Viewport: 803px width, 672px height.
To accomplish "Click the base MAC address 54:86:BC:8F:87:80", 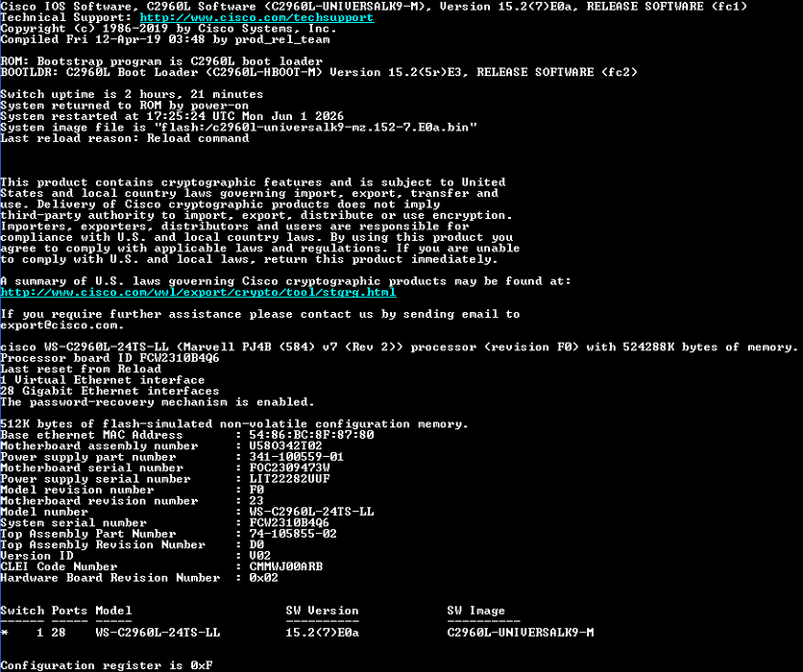I will (311, 435).
